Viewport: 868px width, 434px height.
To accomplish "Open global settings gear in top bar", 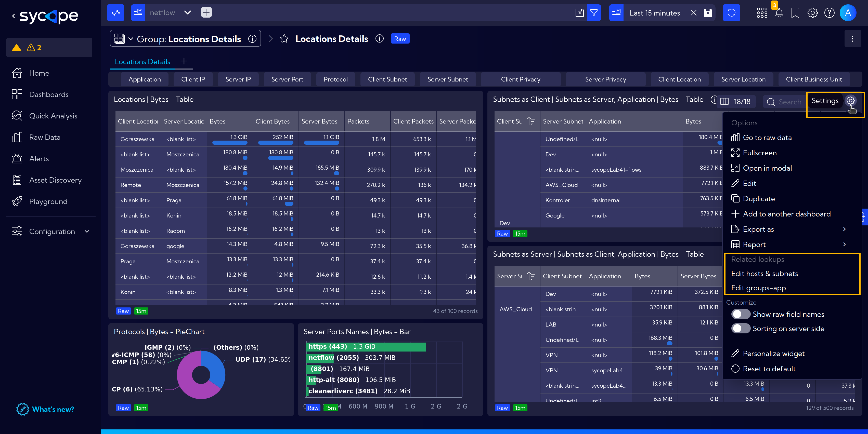I will 812,13.
